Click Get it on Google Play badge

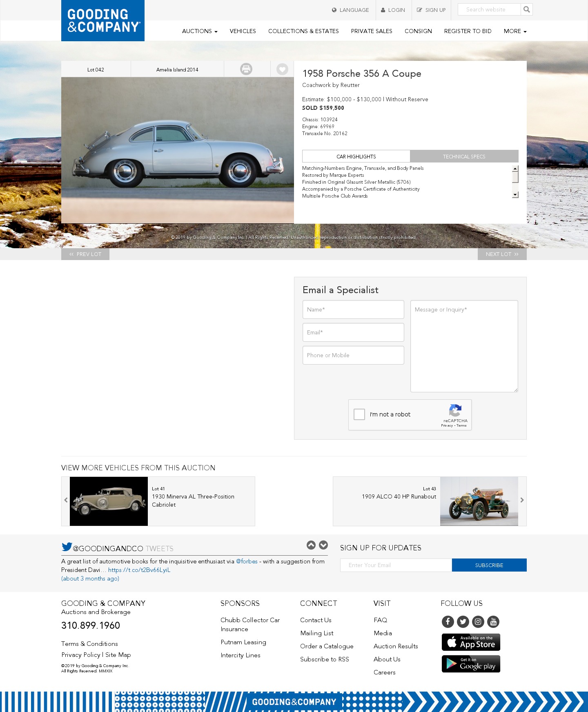click(x=471, y=664)
